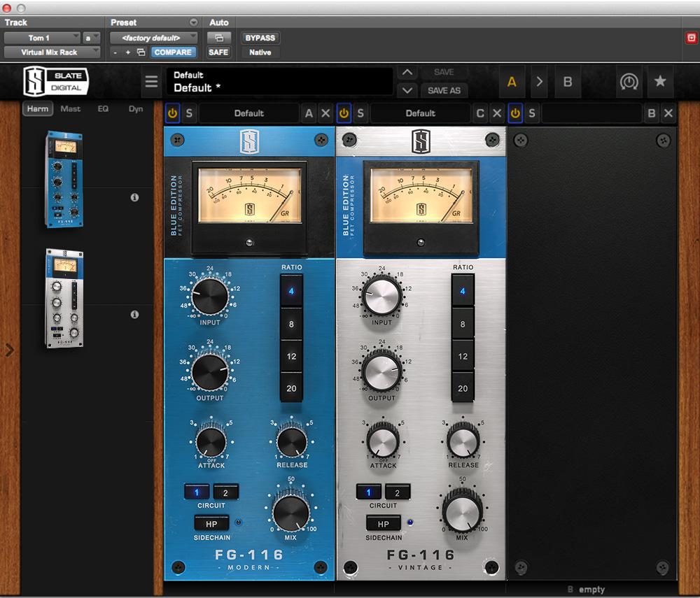Open the Slate Digital hamburger menu
Screen dimensions: 700x598
(151, 83)
